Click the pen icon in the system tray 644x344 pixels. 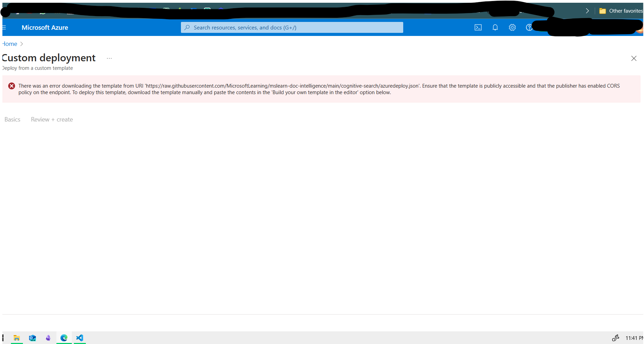tap(616, 338)
